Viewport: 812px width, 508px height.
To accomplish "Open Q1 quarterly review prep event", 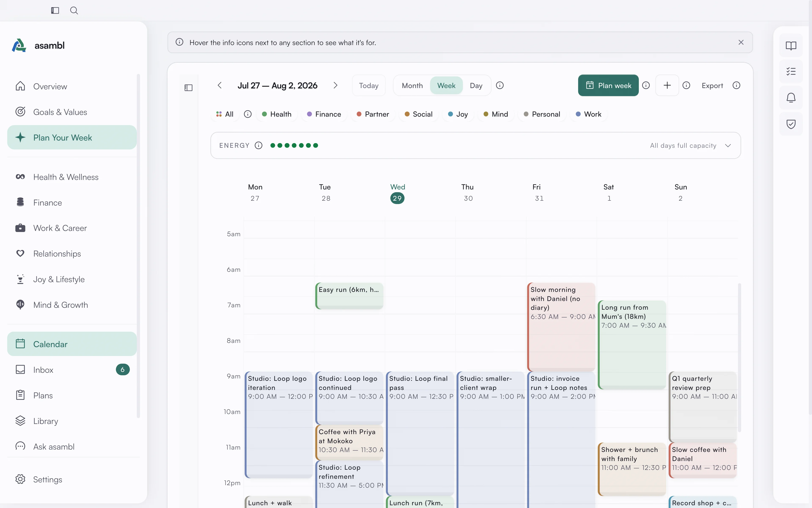I will click(703, 407).
